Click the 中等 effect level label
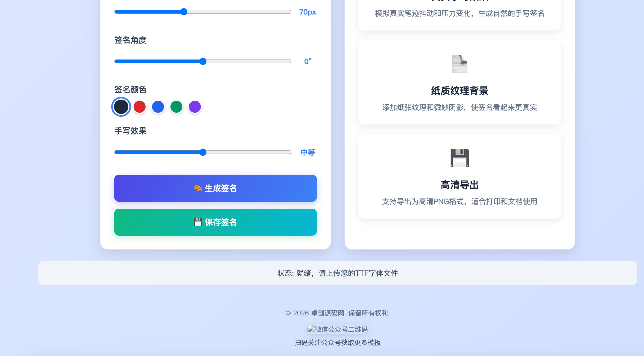Viewport: 644px width, 356px height. click(x=307, y=152)
